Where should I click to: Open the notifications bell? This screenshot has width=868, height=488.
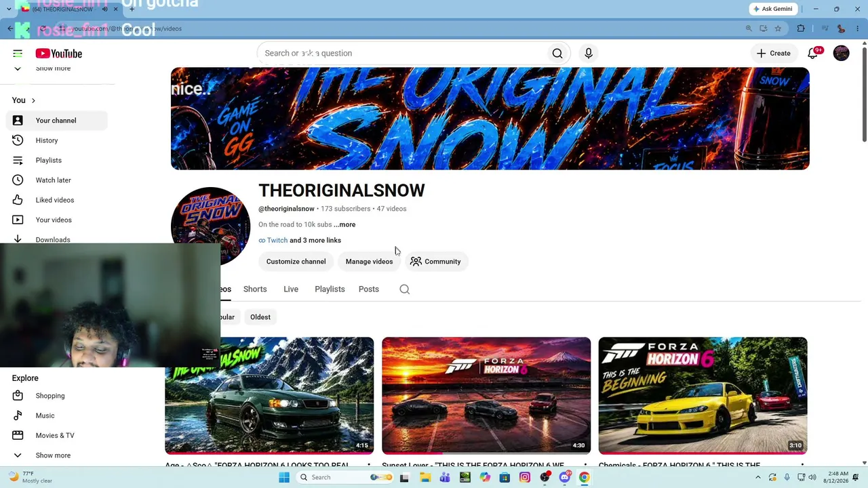click(813, 54)
